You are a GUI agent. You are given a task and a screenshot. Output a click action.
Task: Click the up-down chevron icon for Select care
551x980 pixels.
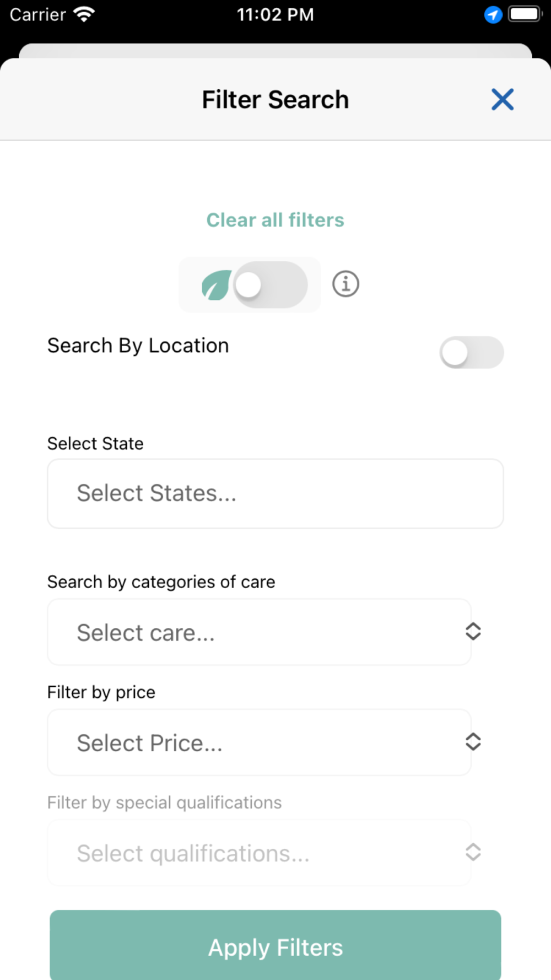pyautogui.click(x=473, y=632)
